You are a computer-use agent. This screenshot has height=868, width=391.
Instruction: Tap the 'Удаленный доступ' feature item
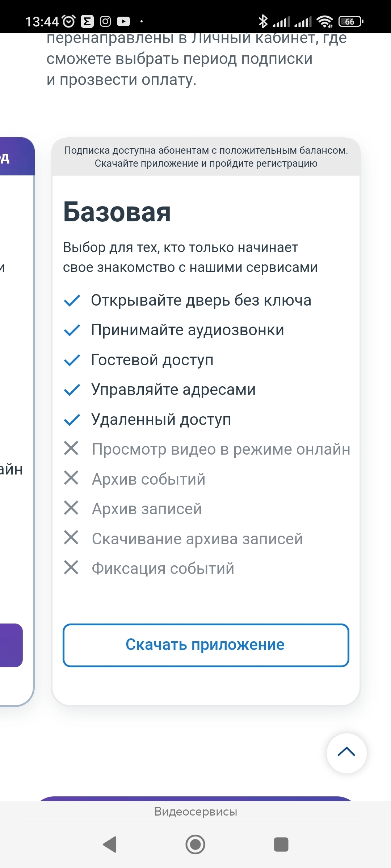click(161, 420)
